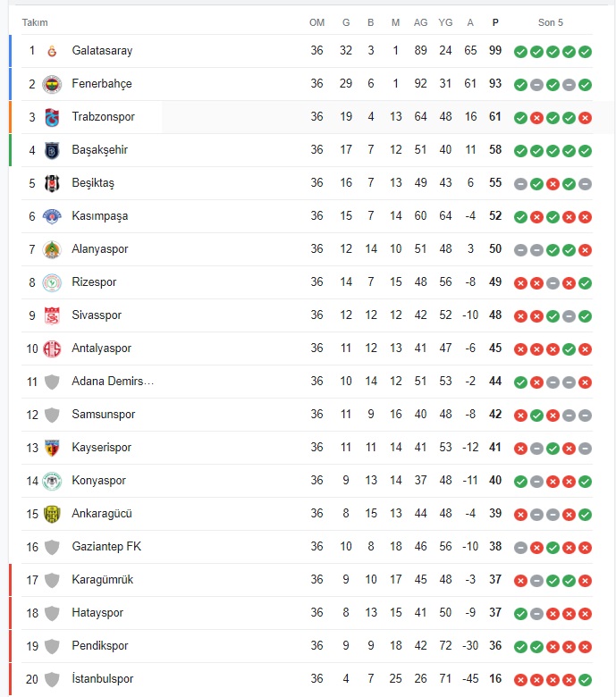This screenshot has width=616, height=697.
Task: Click the İstanbulspor placeholder shield icon
Action: click(x=52, y=679)
